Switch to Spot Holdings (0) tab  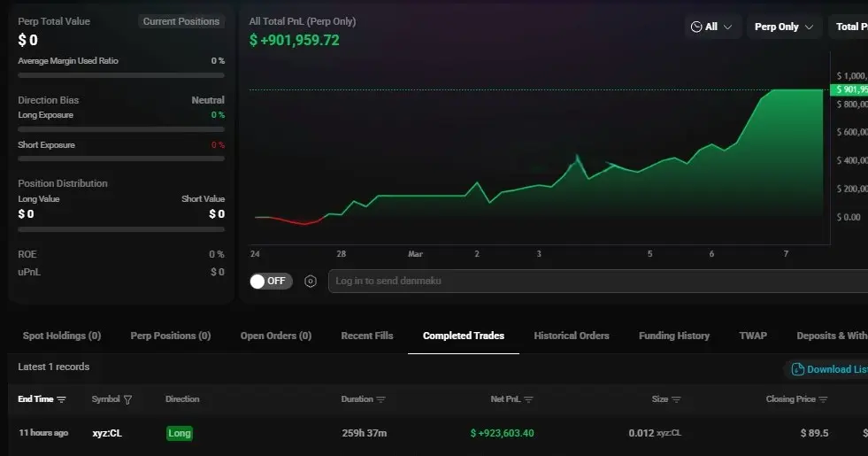pos(62,336)
